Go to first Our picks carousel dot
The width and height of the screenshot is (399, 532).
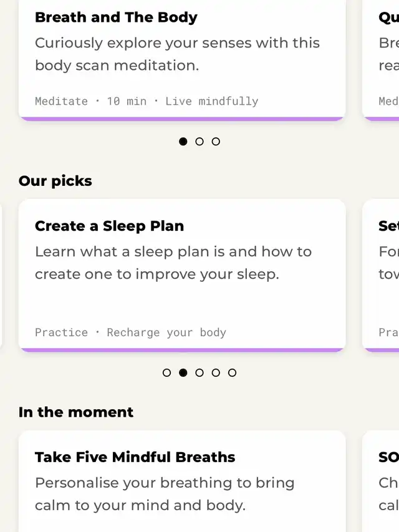(166, 373)
